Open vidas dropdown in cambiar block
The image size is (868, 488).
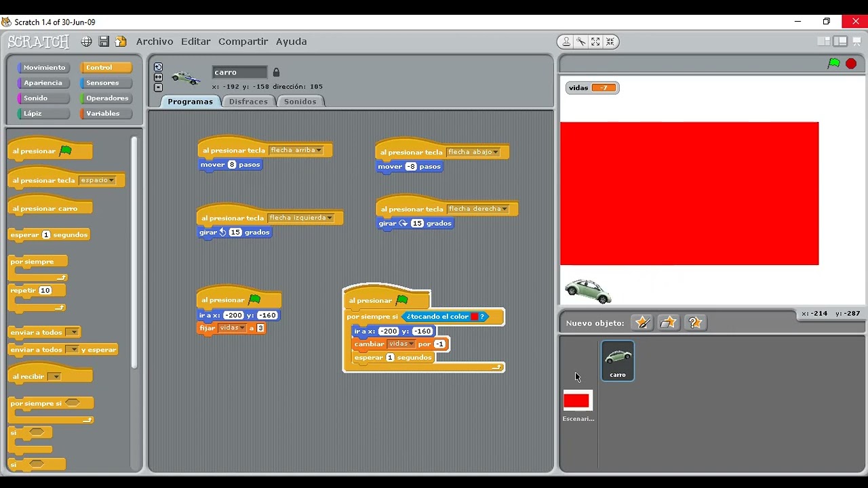[401, 344]
